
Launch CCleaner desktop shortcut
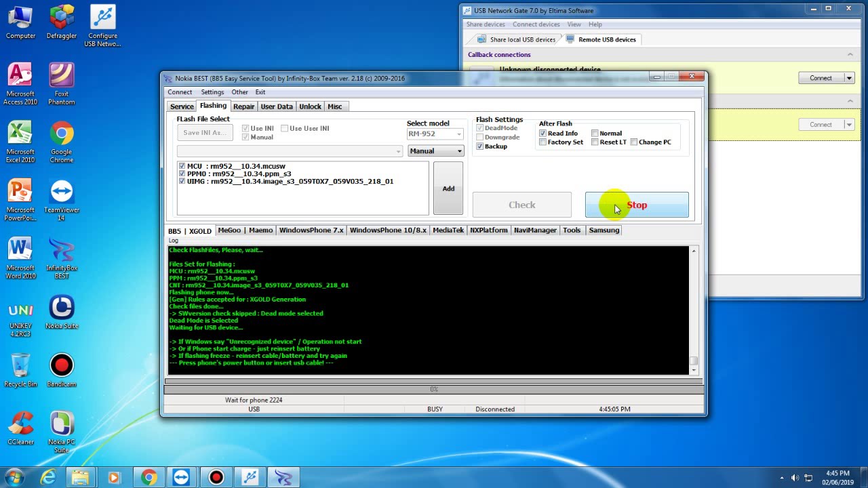point(20,428)
